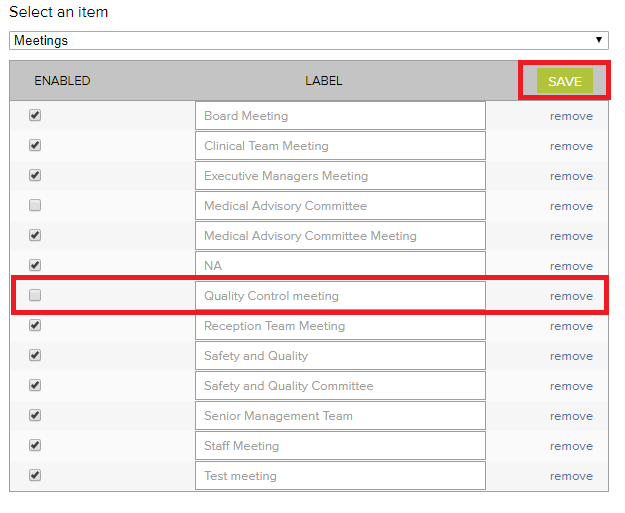Screen dimensions: 625x513
Task: Toggle the Staff Meeting enabled checkbox
Action: pyautogui.click(x=35, y=446)
